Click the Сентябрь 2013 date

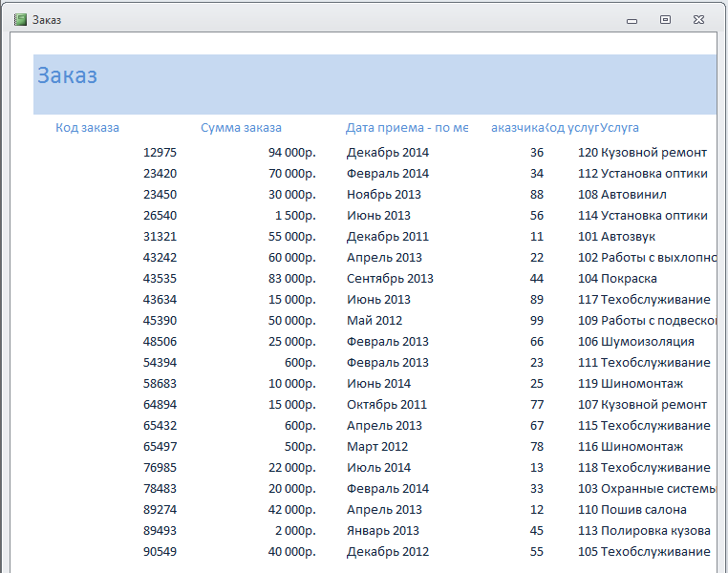(x=390, y=278)
